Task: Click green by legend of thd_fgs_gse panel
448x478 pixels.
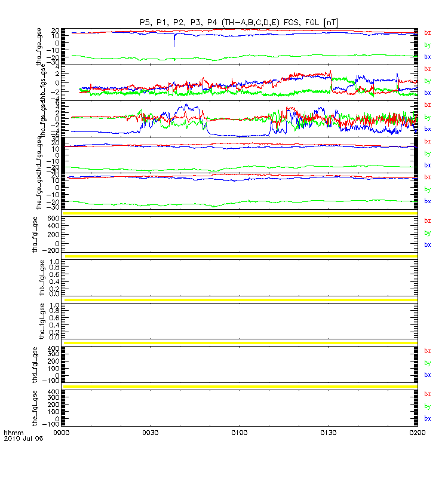Action: click(428, 154)
